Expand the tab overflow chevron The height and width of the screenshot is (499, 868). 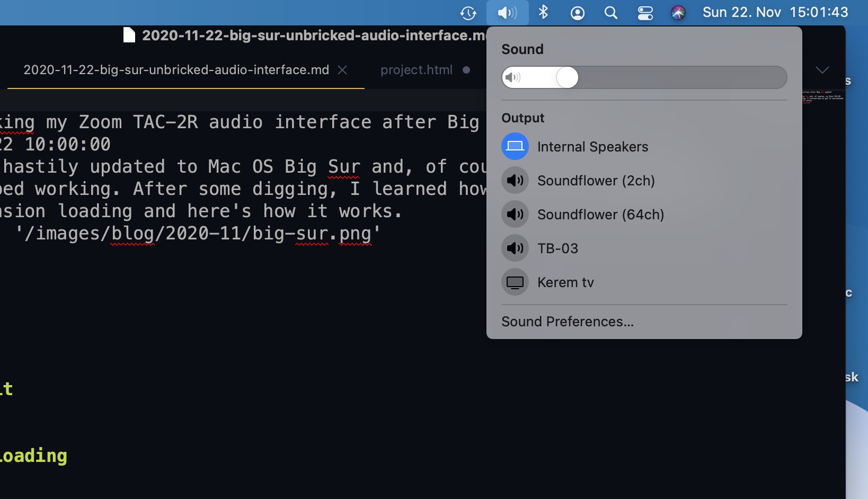coord(822,70)
